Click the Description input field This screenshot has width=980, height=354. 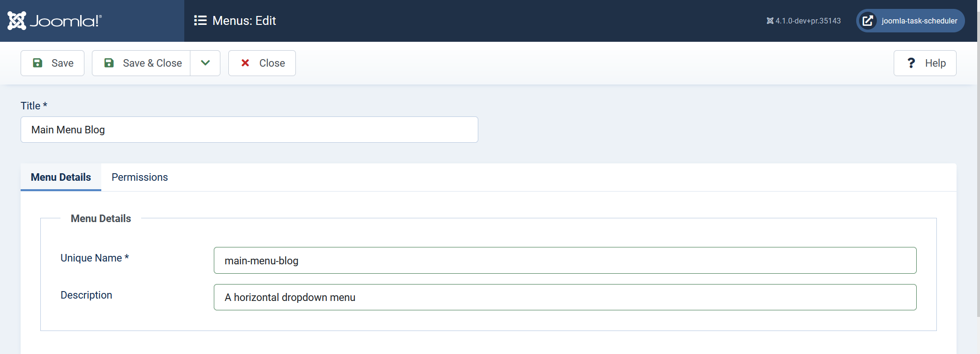[565, 297]
